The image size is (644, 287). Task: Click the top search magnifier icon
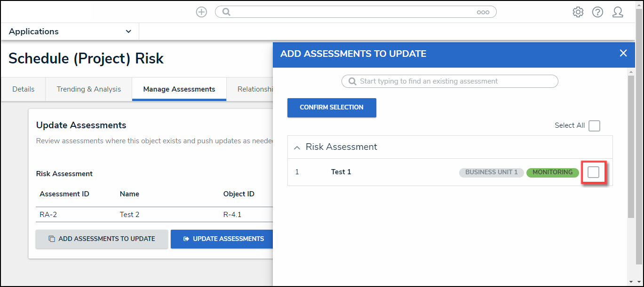click(226, 12)
